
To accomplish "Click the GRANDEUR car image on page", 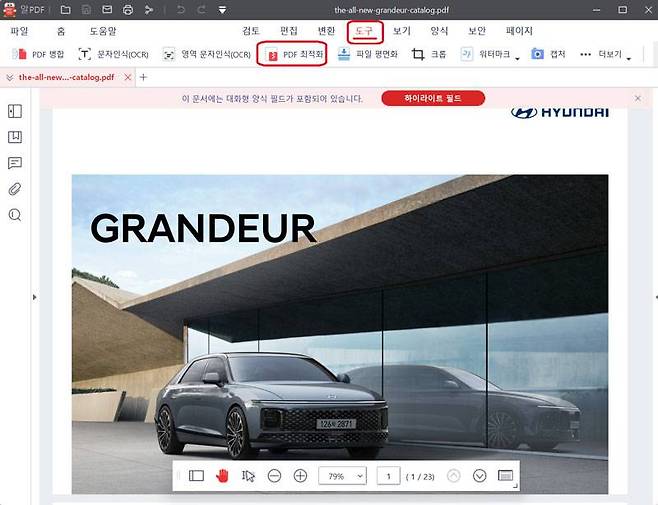I will [340, 334].
